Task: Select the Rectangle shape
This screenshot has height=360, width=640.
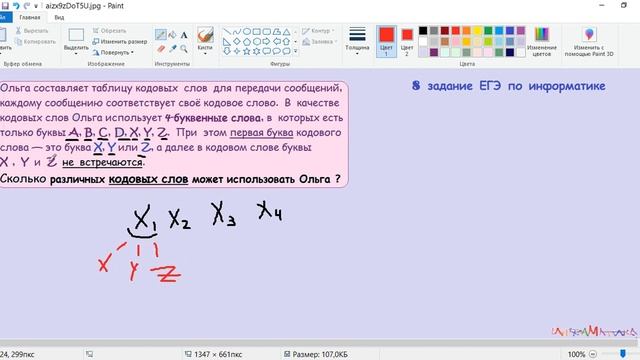Action: [x=257, y=31]
